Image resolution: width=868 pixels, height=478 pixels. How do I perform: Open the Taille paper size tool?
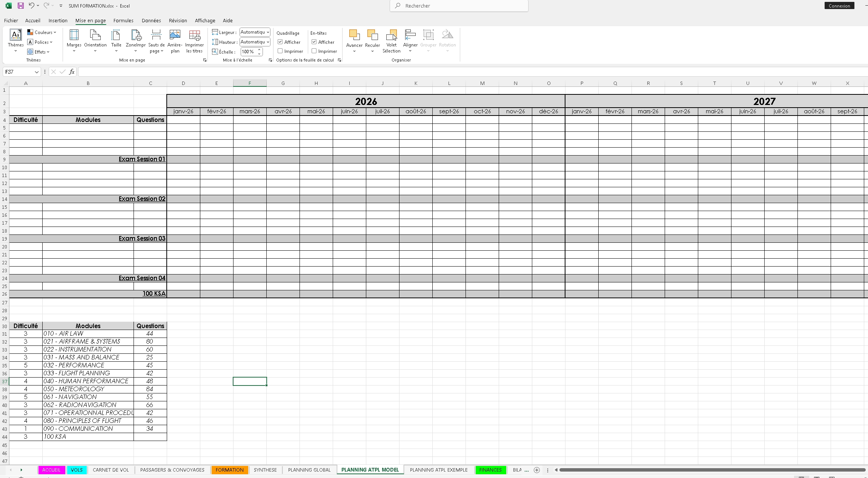(x=116, y=41)
